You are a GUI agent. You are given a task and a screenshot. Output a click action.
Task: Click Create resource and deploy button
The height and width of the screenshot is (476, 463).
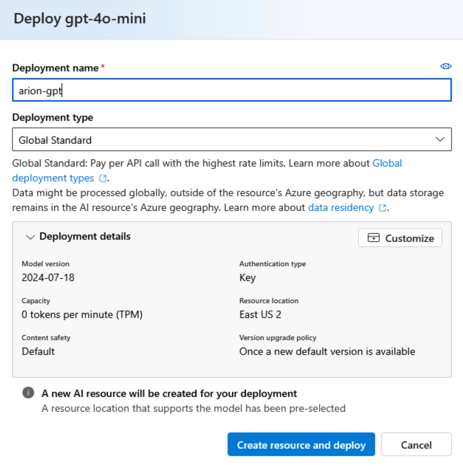pos(301,444)
